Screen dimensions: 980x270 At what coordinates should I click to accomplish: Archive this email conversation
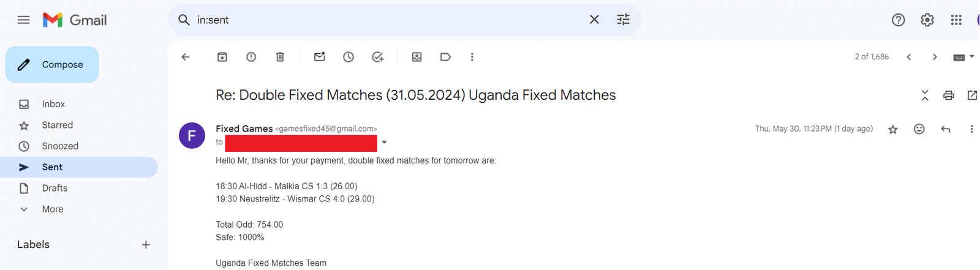[x=222, y=57]
